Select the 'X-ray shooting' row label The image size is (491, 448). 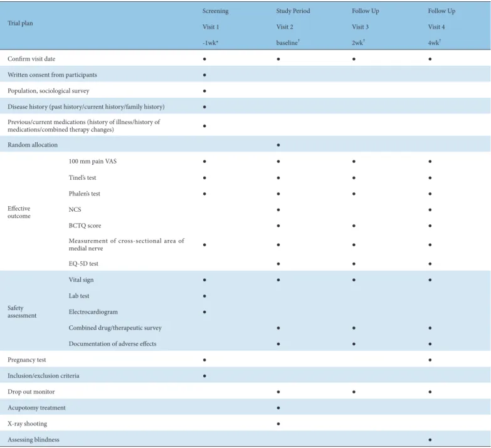click(27, 424)
